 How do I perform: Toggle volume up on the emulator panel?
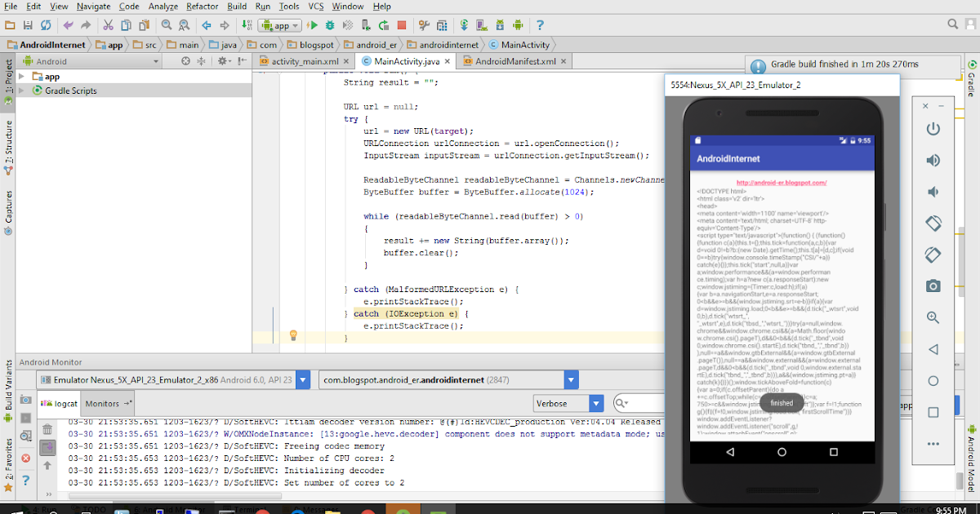coord(933,160)
